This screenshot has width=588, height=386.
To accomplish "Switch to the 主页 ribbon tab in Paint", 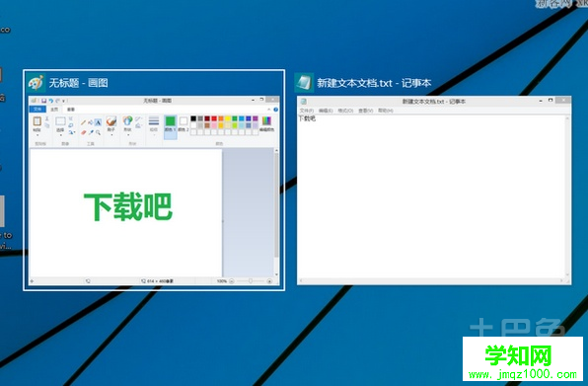I will click(x=54, y=110).
